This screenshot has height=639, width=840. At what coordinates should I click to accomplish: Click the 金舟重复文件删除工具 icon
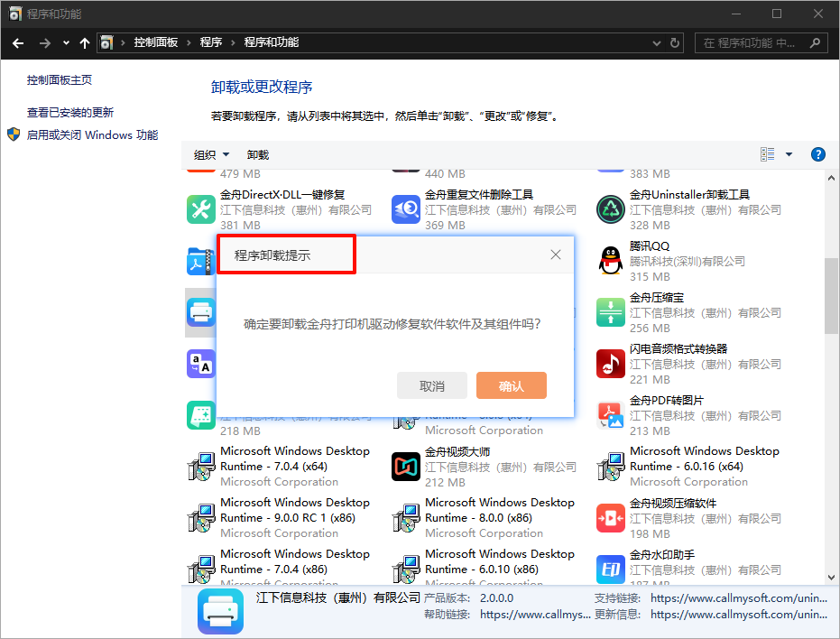click(405, 209)
